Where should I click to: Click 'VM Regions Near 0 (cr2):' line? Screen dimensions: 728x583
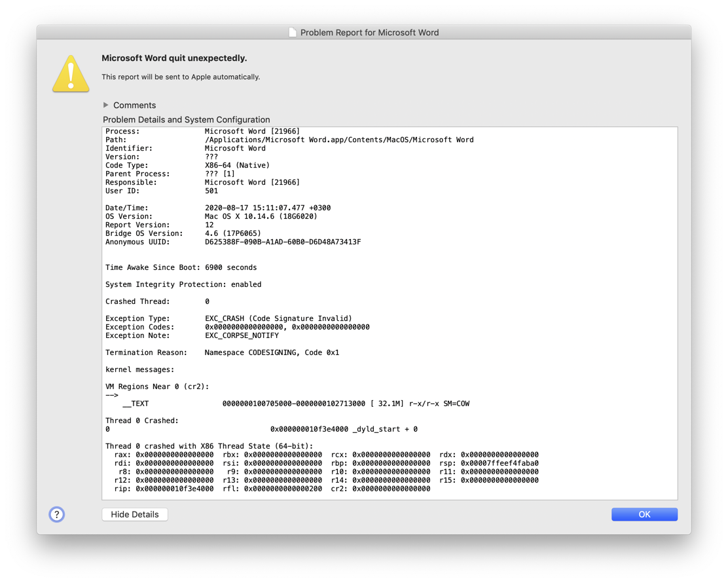click(157, 386)
